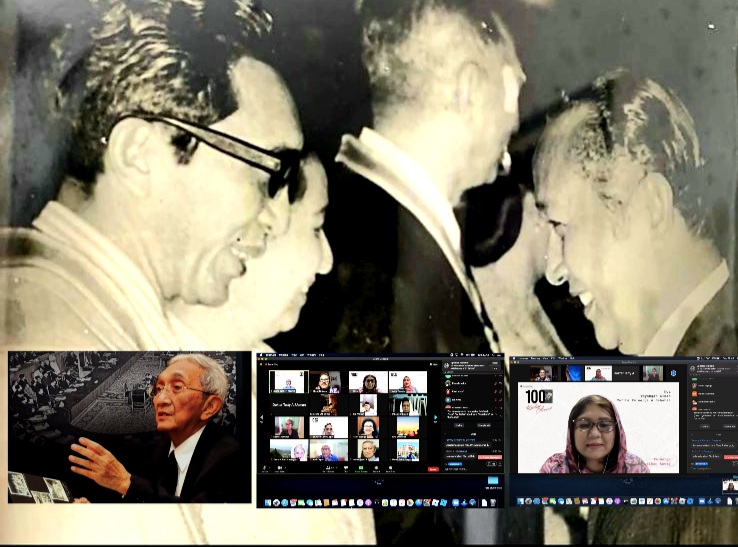This screenshot has height=547, width=738.
Task: Open Participants from gallery window toolbar
Action: point(329,467)
